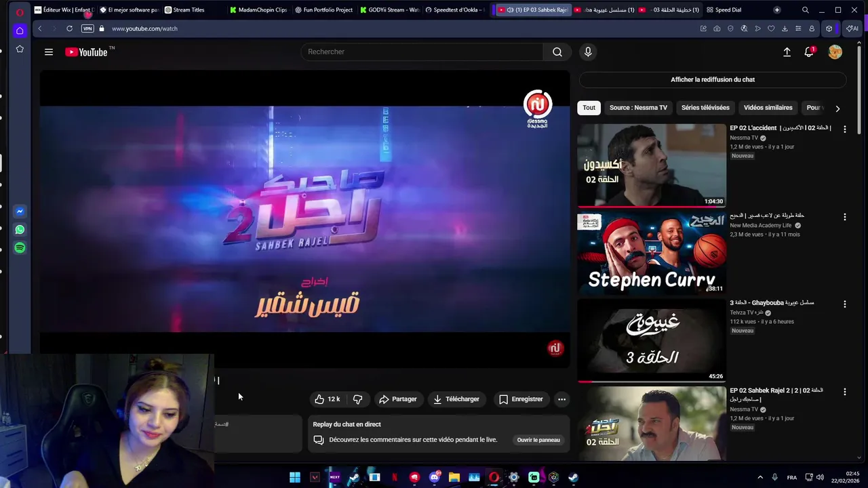The image size is (868, 488).
Task: Open the YouTube upload/create icon
Action: click(x=787, y=52)
